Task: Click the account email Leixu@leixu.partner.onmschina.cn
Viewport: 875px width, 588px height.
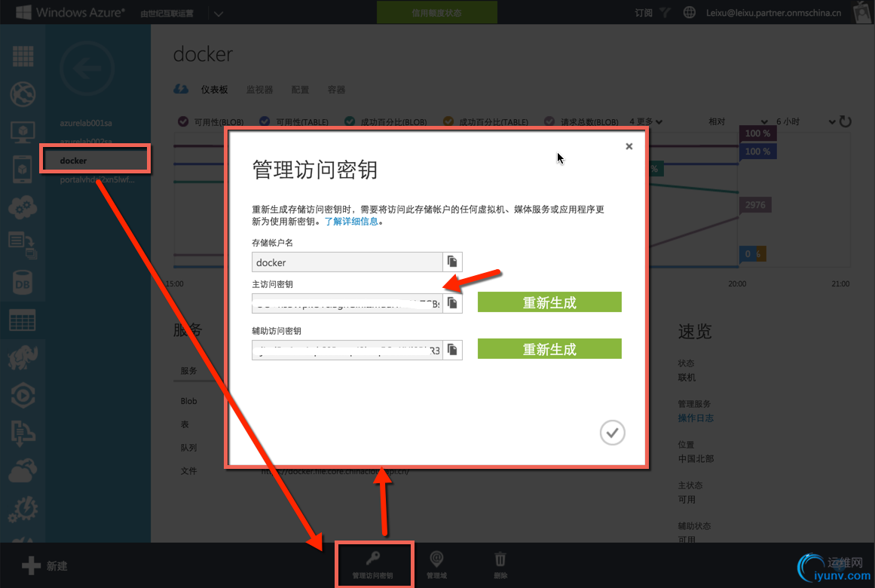Action: point(773,13)
